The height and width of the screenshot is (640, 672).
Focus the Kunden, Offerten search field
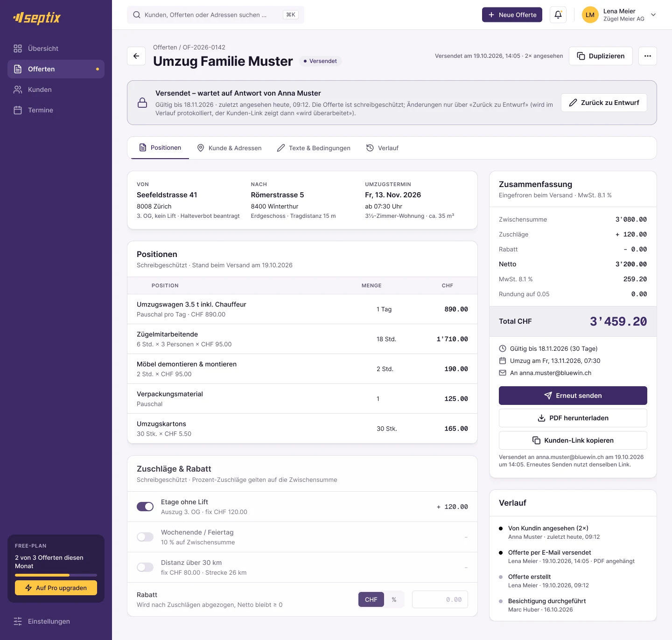tap(216, 15)
